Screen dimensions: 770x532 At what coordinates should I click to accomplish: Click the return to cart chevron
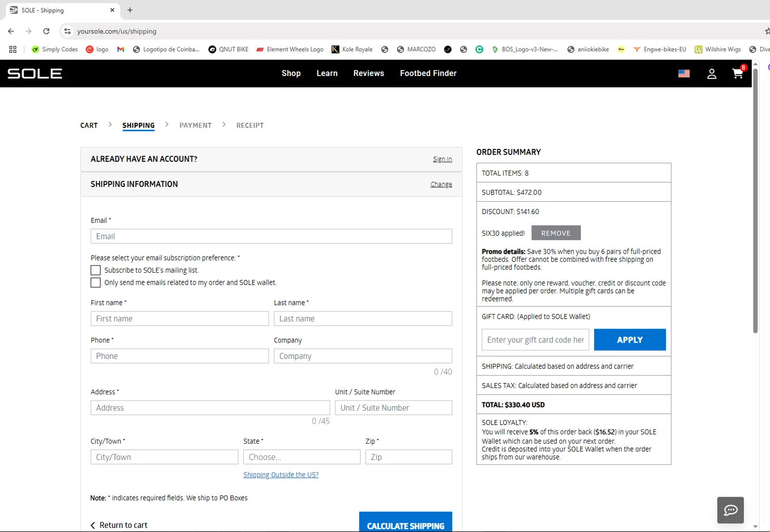click(93, 525)
